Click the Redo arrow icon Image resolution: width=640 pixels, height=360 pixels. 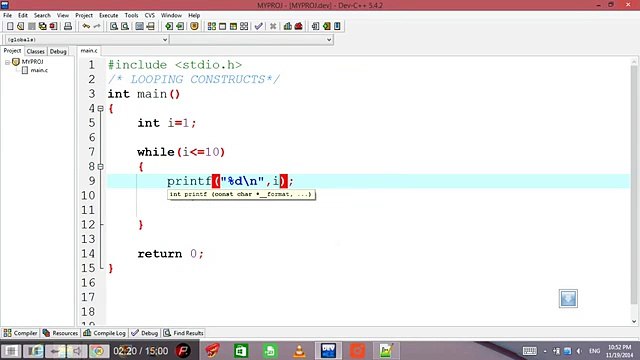tap(97, 26)
